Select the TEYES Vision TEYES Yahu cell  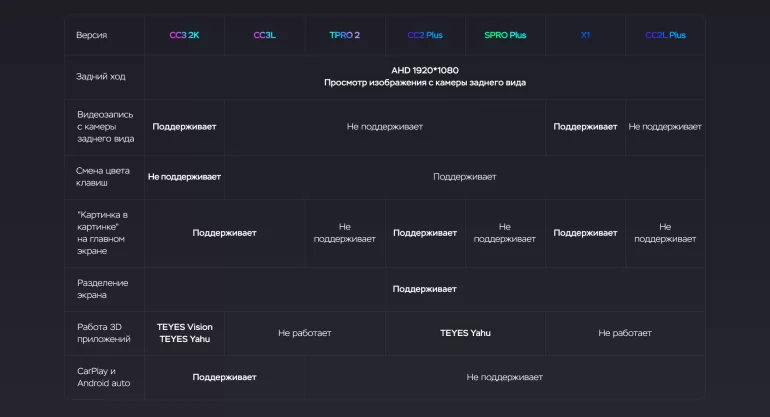[184, 333]
